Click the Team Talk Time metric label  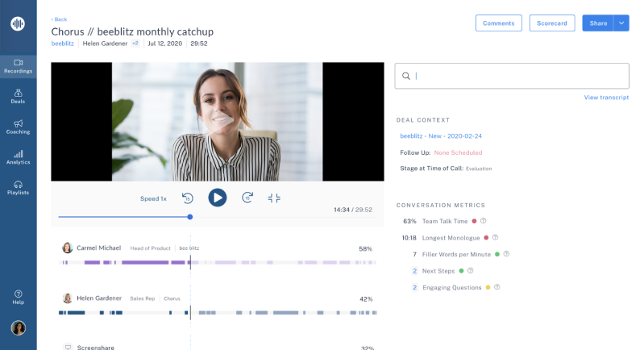tap(445, 221)
